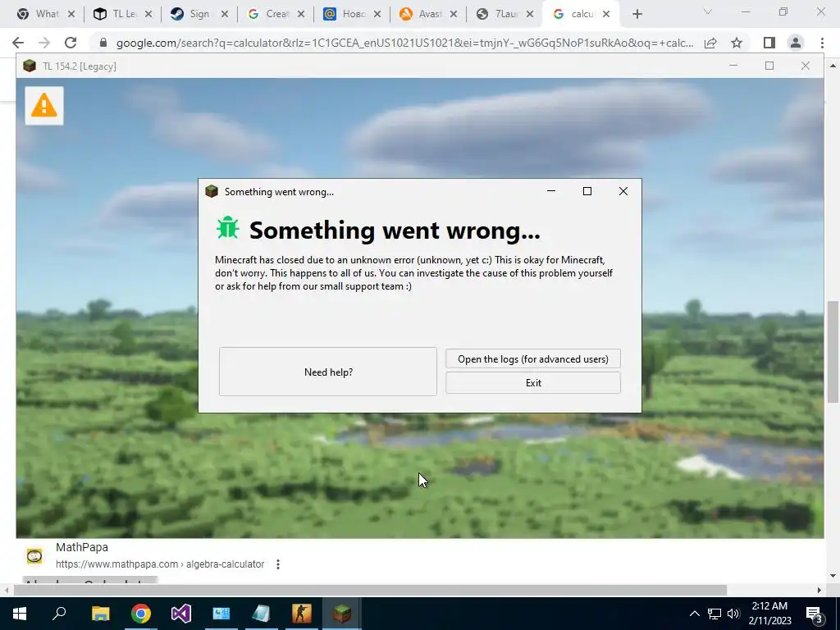Open Visual Studio from the taskbar
The height and width of the screenshot is (630, 840).
click(x=181, y=614)
